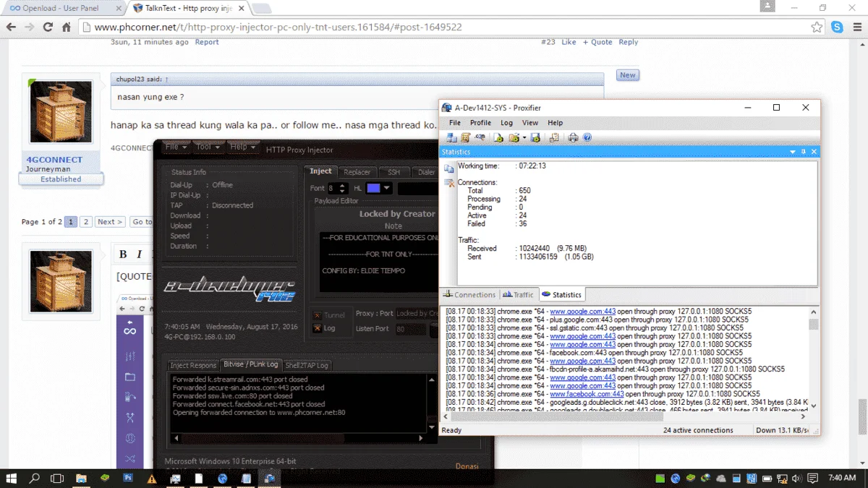
Task: Click www.facebook.com:443 link in Proxifier log
Action: tap(587, 394)
